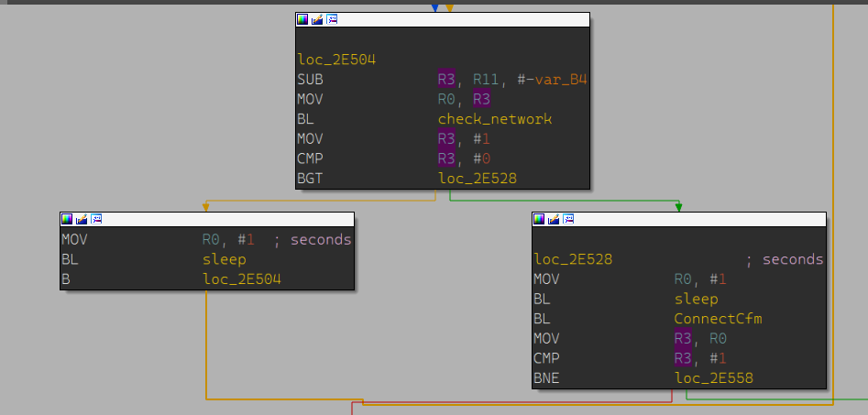The width and height of the screenshot is (868, 415).
Task: Click the edit pencil icon on bottom-left sleep block
Action: pyautogui.click(x=81, y=219)
